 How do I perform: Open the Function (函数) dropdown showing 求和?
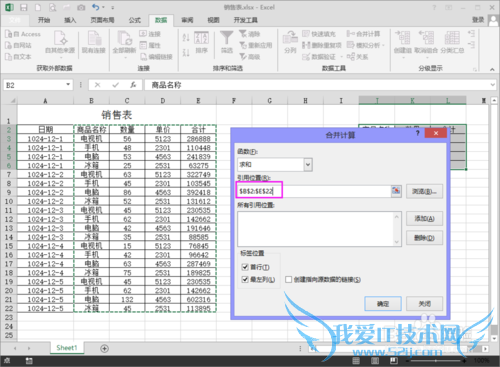pyautogui.click(x=308, y=164)
